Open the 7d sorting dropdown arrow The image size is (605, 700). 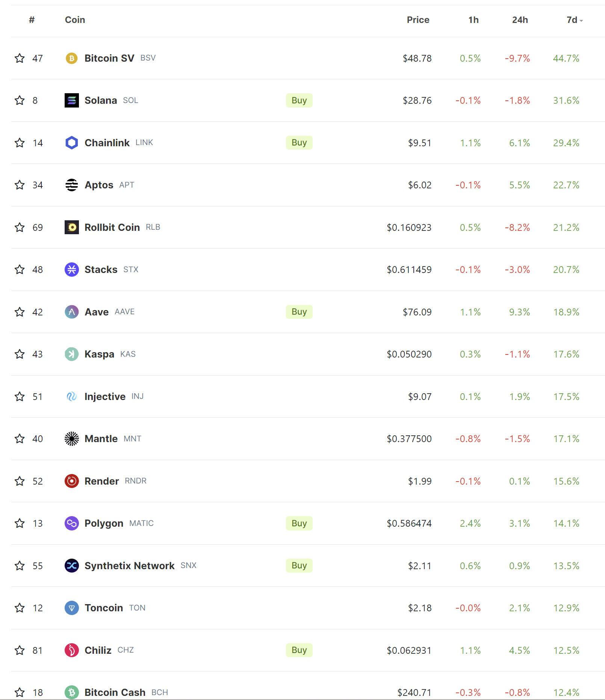click(x=581, y=21)
